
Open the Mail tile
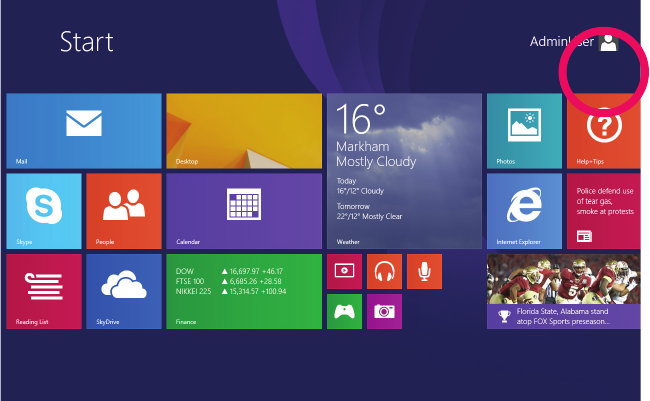(84, 131)
